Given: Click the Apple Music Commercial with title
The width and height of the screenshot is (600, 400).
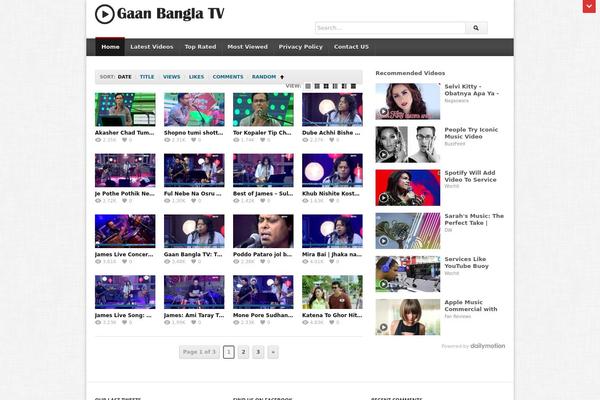Looking at the screenshot, I should (x=471, y=306).
